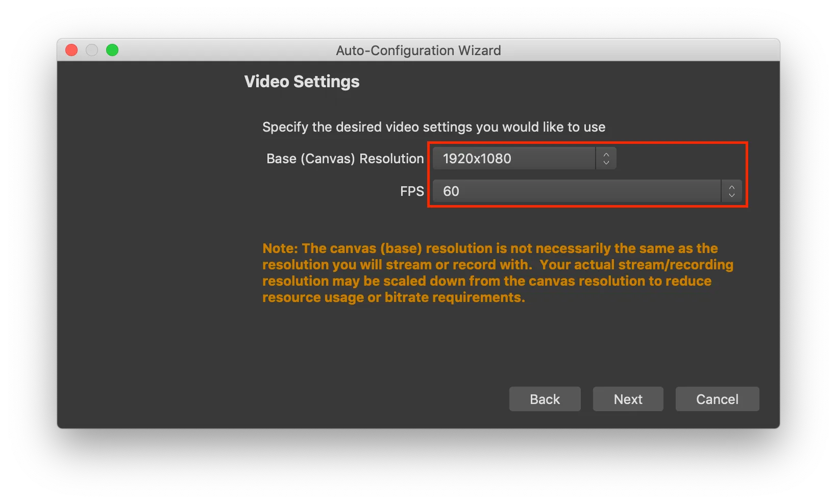The width and height of the screenshot is (837, 504).
Task: Click the up arrow of the FPS stepper
Action: (x=731, y=188)
